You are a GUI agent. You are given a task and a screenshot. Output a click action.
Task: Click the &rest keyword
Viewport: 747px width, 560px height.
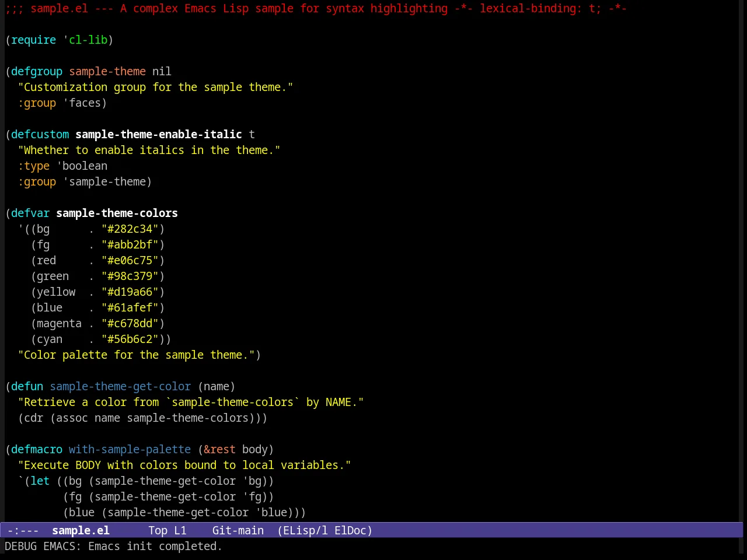[x=219, y=449]
